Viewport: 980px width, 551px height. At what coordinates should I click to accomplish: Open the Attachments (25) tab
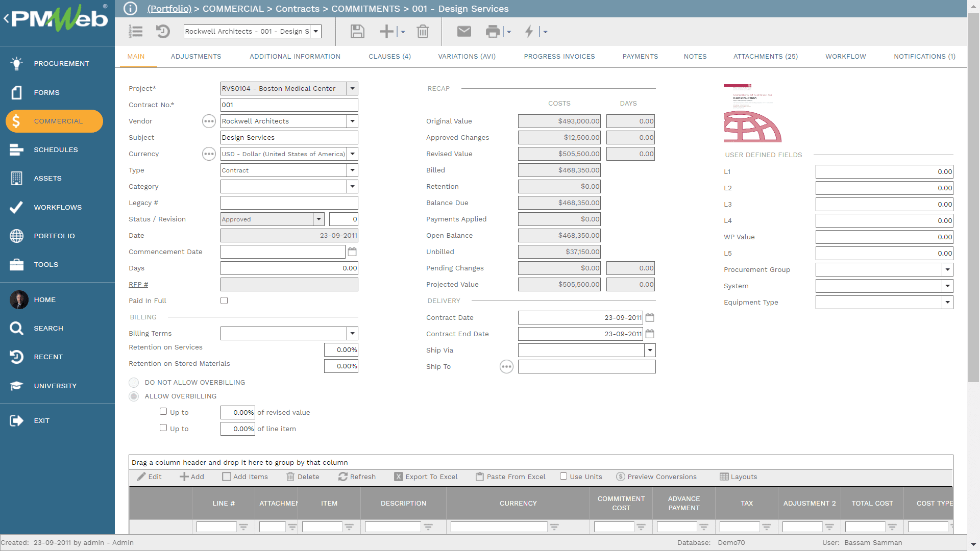pos(766,57)
